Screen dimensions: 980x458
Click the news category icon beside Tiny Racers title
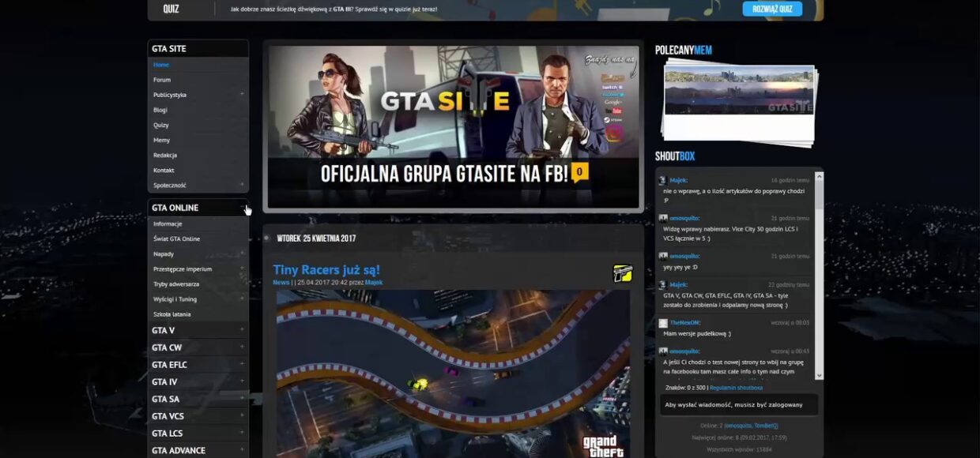[x=622, y=273]
